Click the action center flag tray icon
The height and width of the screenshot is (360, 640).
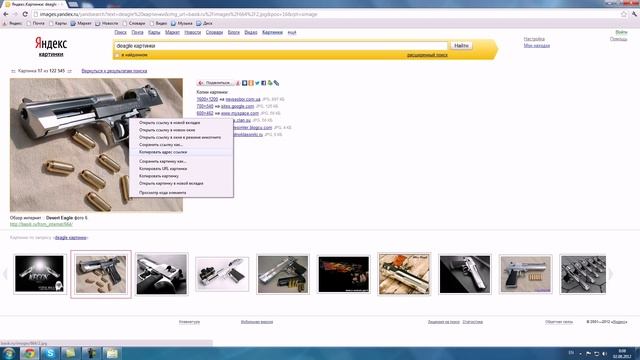click(x=589, y=353)
